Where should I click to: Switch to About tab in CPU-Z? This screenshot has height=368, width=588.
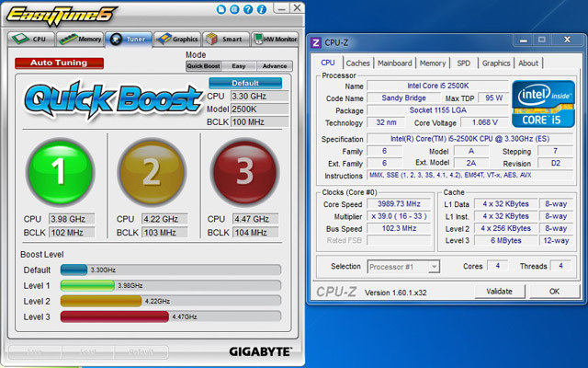click(528, 63)
